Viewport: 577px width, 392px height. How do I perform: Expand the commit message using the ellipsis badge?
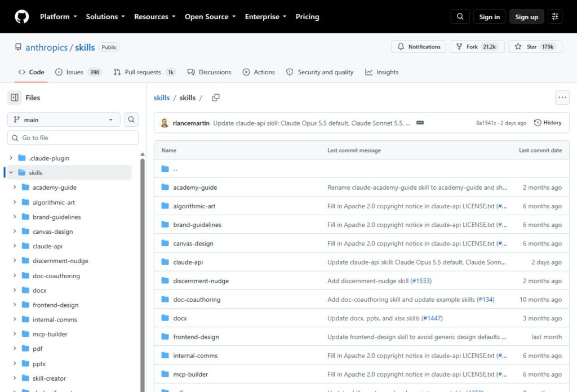pyautogui.click(x=420, y=123)
